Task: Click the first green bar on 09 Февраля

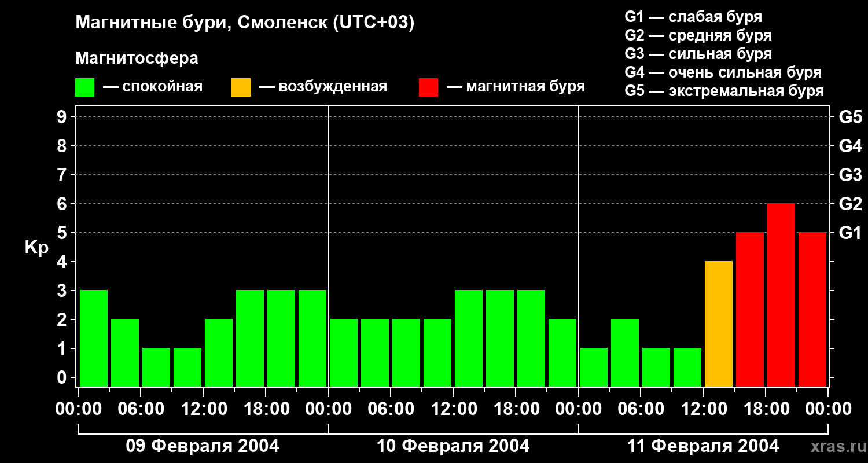Action: [x=94, y=338]
